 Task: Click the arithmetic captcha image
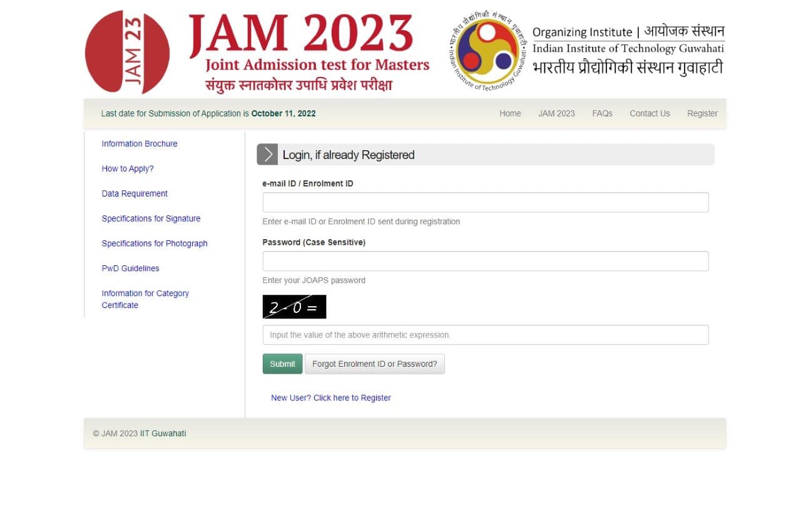[294, 307]
